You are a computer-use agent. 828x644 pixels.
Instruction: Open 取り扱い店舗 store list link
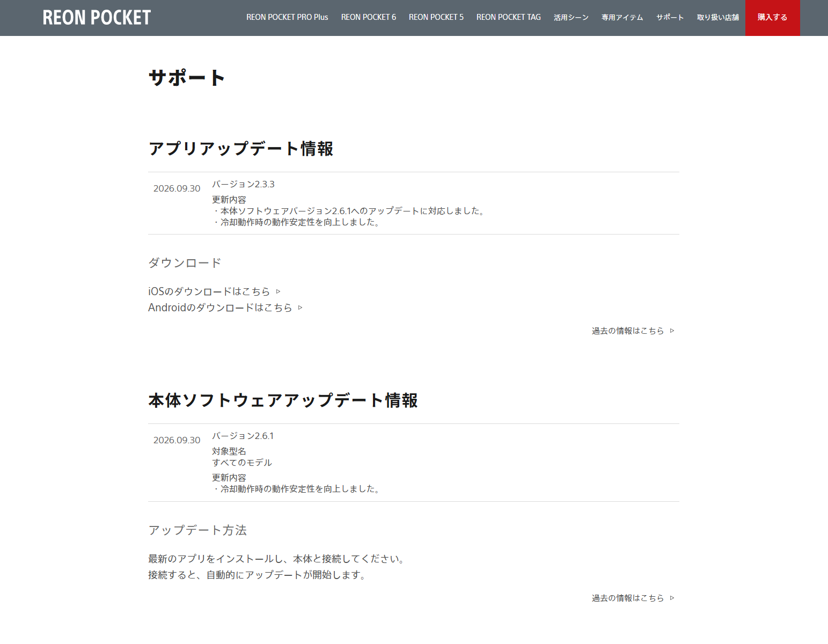718,17
